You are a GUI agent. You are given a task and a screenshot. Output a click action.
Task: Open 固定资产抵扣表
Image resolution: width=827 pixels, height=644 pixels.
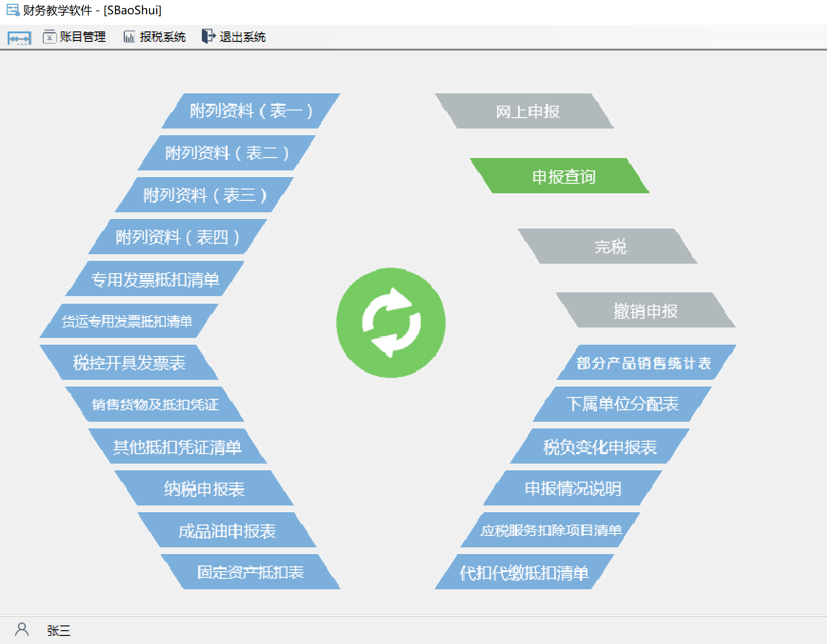[250, 572]
